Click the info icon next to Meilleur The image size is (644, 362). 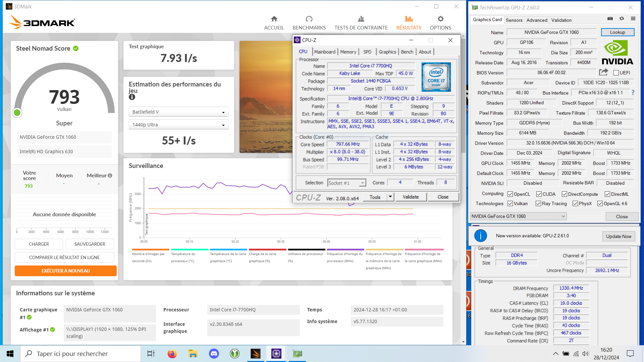(x=110, y=175)
